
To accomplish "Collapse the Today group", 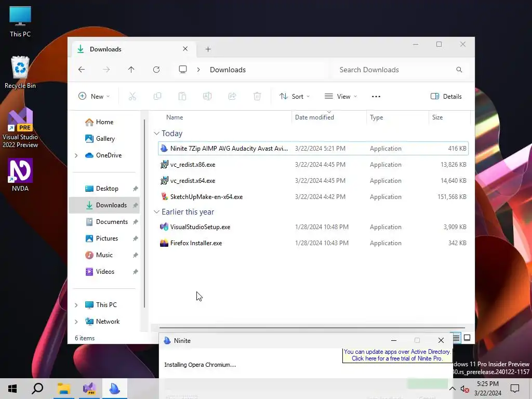I will 156,134.
